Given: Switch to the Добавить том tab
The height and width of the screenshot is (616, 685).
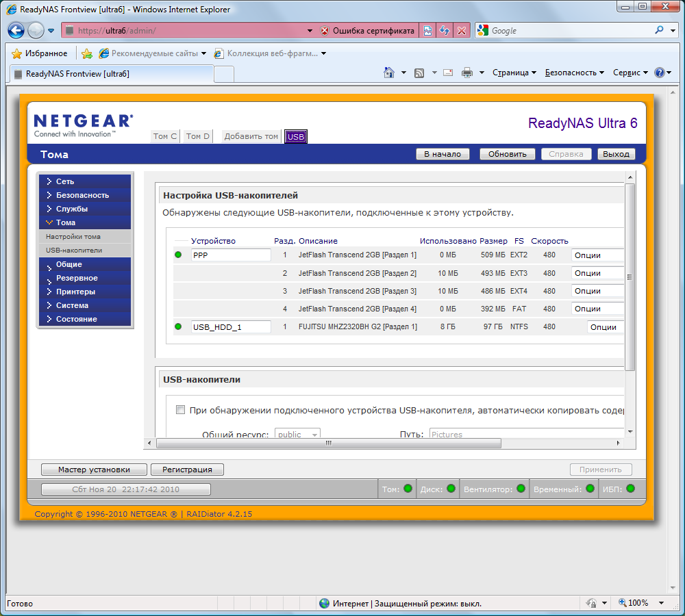Looking at the screenshot, I should click(251, 136).
